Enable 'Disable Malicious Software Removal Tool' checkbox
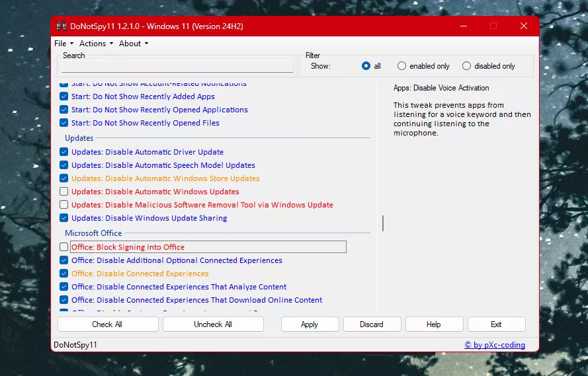The width and height of the screenshot is (588, 376). point(63,204)
